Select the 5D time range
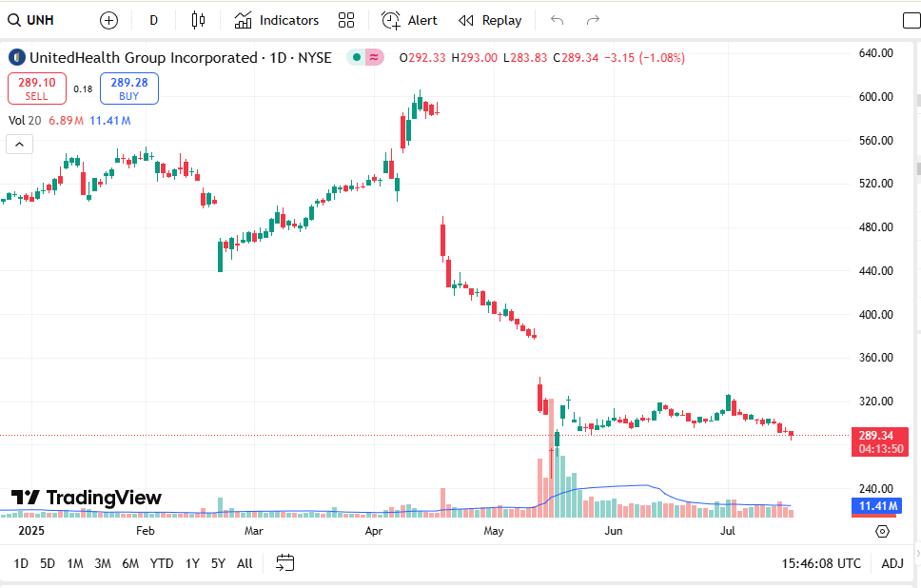The image size is (921, 588). (48, 564)
